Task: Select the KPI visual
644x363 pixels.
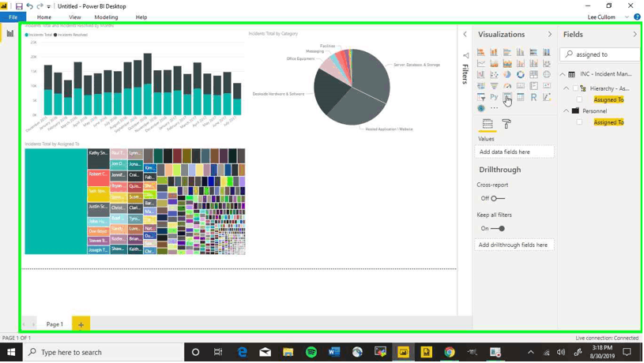Action: pyautogui.click(x=547, y=86)
